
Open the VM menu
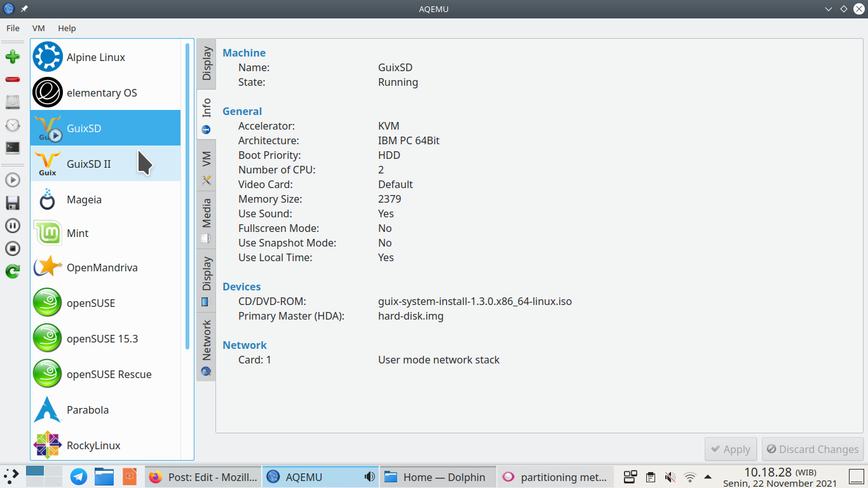pyautogui.click(x=39, y=28)
